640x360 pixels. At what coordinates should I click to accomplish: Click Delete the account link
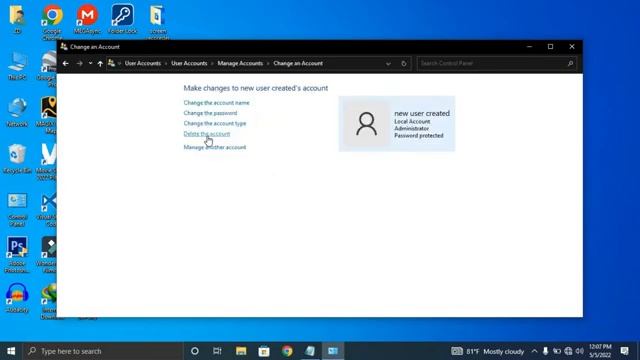(207, 133)
